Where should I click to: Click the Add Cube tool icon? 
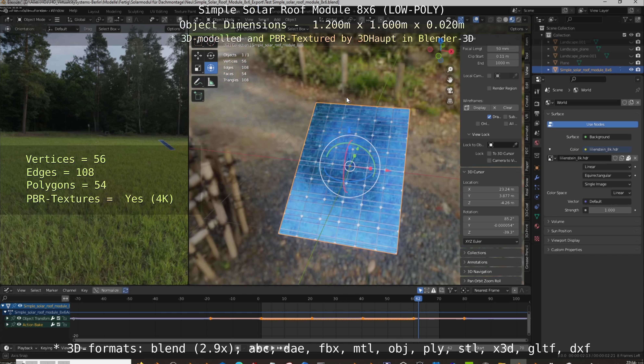point(198,96)
